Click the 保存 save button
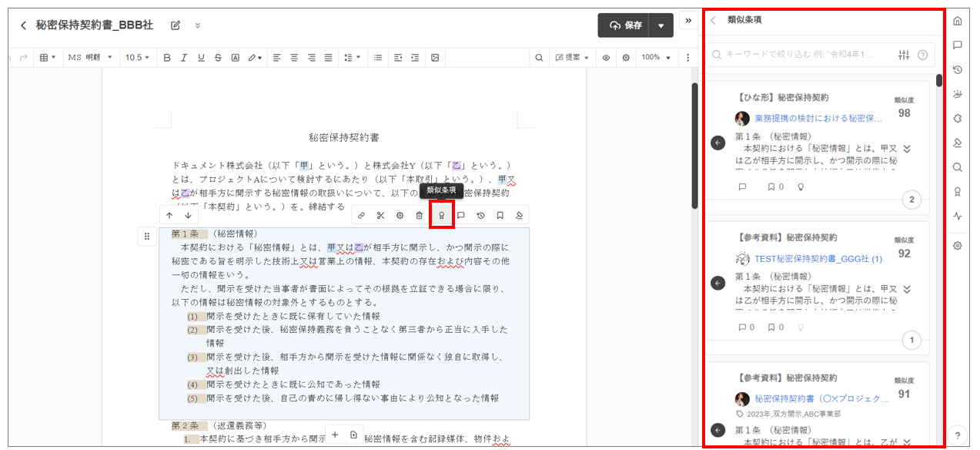The height and width of the screenshot is (450, 980). click(x=624, y=25)
